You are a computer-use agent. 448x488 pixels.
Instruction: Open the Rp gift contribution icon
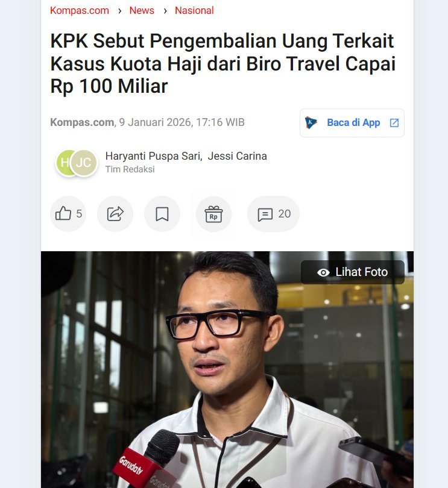213,214
